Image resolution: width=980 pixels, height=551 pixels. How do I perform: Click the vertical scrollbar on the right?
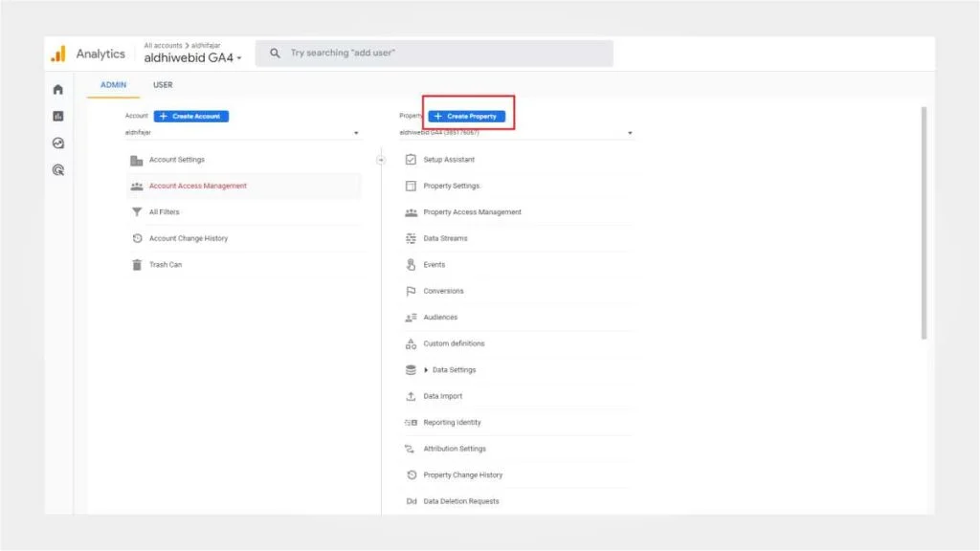924,223
